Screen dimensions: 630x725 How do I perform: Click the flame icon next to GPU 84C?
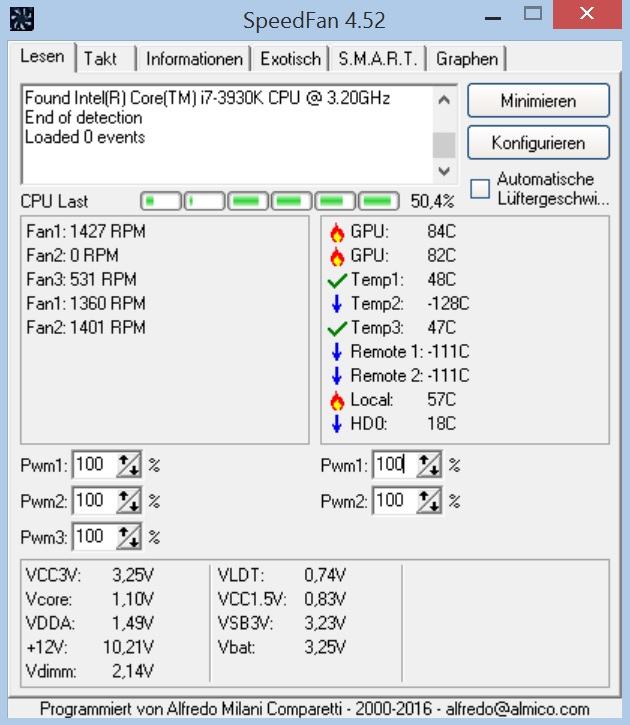click(337, 232)
